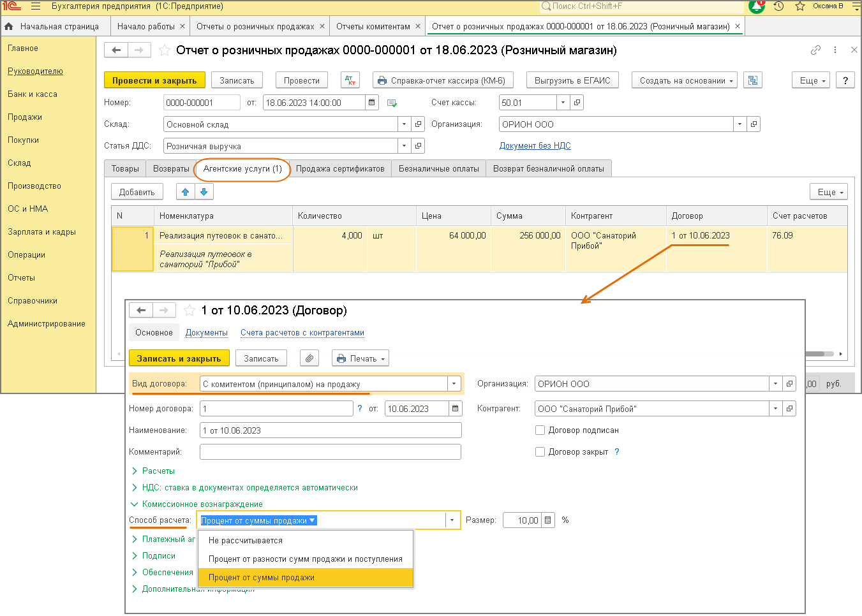Copy link to document icon
This screenshot has height=616, width=862.
click(815, 50)
